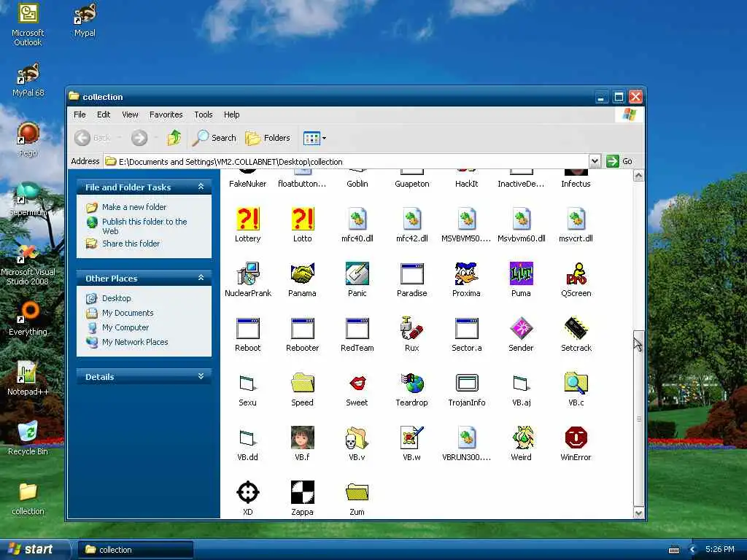Viewport: 747px width, 560px height.
Task: Select the Proxima duck icon
Action: pyautogui.click(x=466, y=274)
